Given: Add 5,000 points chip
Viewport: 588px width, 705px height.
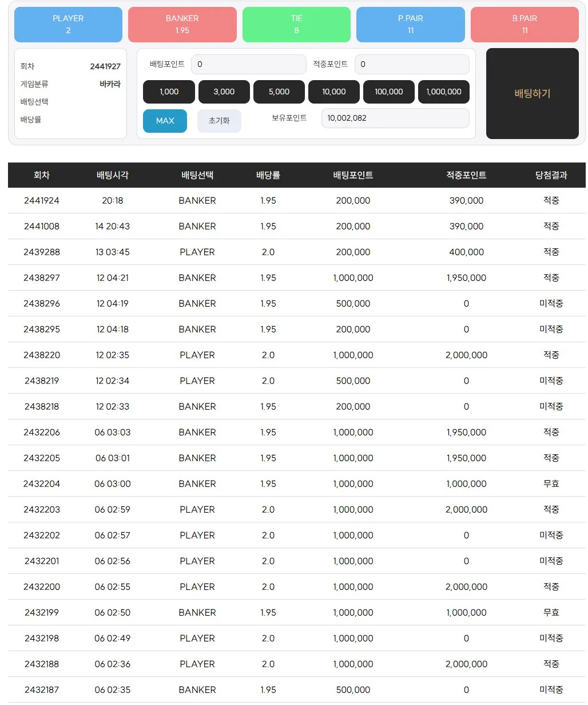Looking at the screenshot, I should point(279,92).
